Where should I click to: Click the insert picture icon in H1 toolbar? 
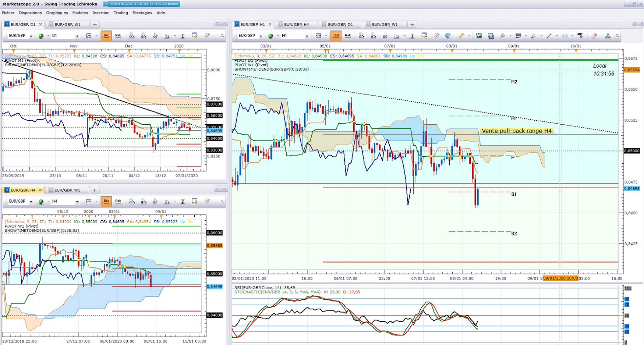point(479,36)
